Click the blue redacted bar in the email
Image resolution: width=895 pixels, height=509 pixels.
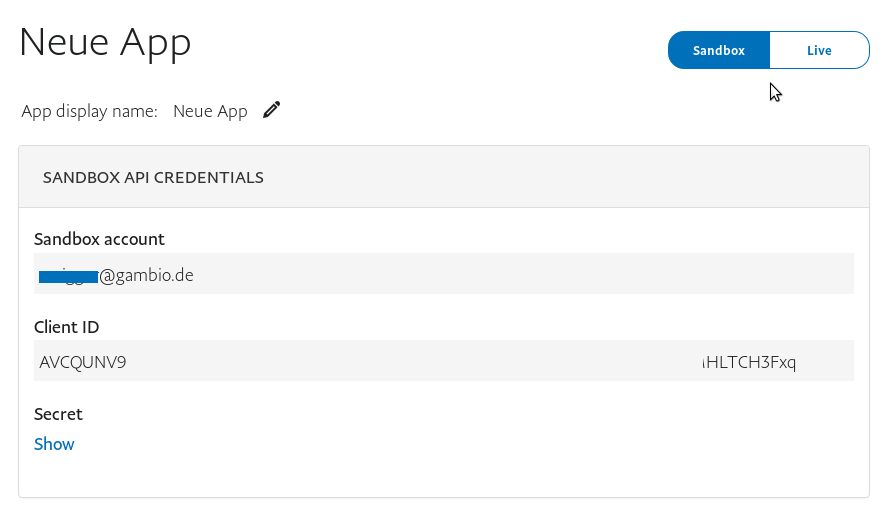(68, 276)
